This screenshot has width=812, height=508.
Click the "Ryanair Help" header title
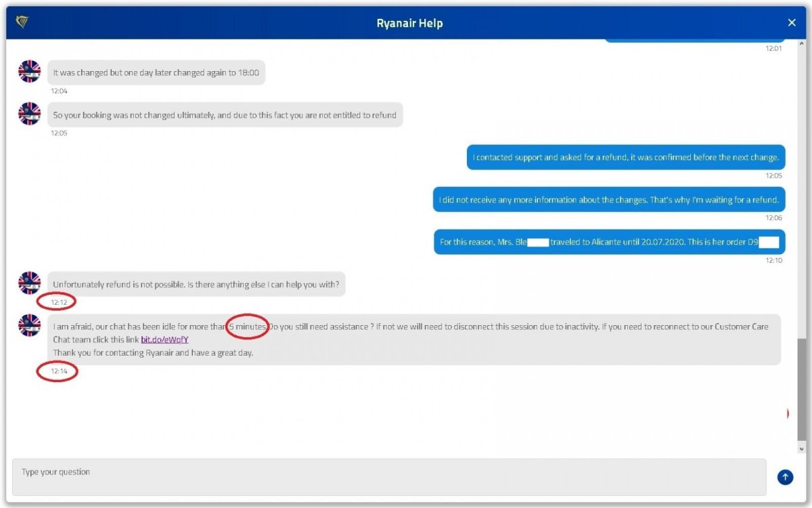409,24
